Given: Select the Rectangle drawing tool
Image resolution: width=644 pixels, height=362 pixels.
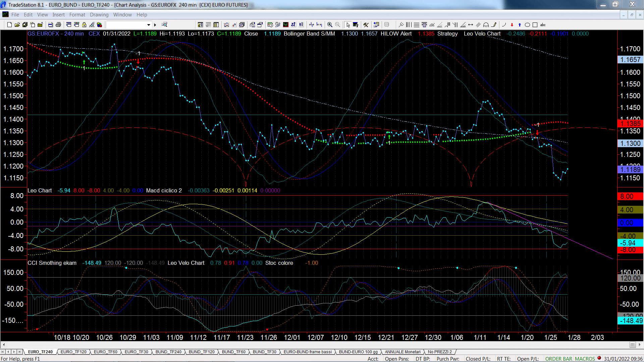Looking at the screenshot, I should (x=535, y=25).
